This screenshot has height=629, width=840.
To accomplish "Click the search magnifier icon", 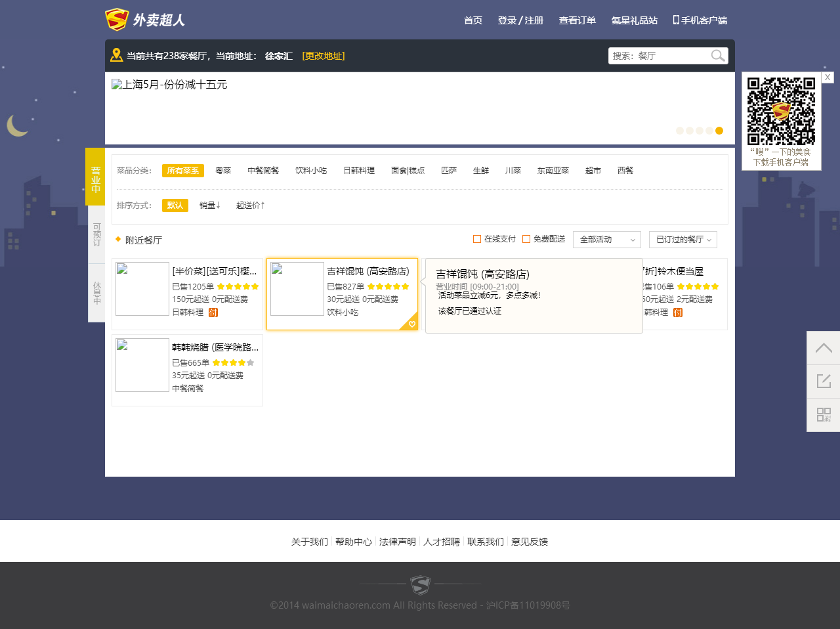I will (718, 56).
